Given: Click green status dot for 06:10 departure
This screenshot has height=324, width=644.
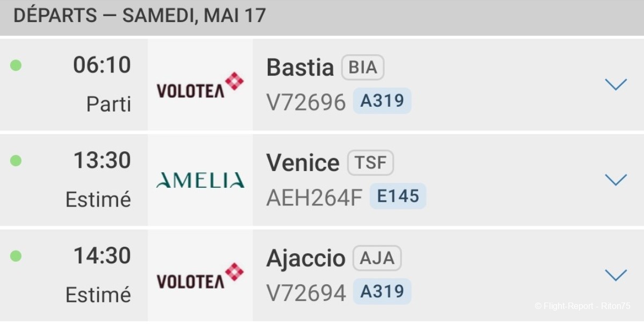Looking at the screenshot, I should 16,65.
